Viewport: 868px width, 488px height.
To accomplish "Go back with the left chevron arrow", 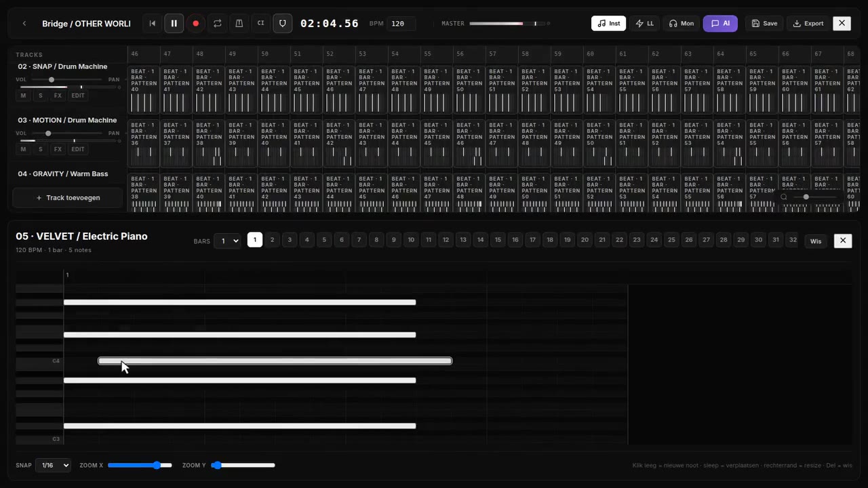I will 24,24.
